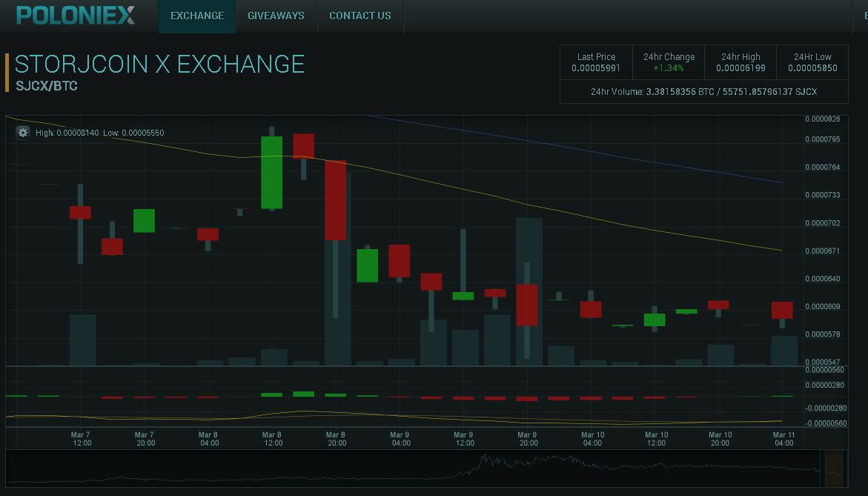This screenshot has height=496, width=868.
Task: Click the range selector handle on overview chart
Action: point(834,469)
